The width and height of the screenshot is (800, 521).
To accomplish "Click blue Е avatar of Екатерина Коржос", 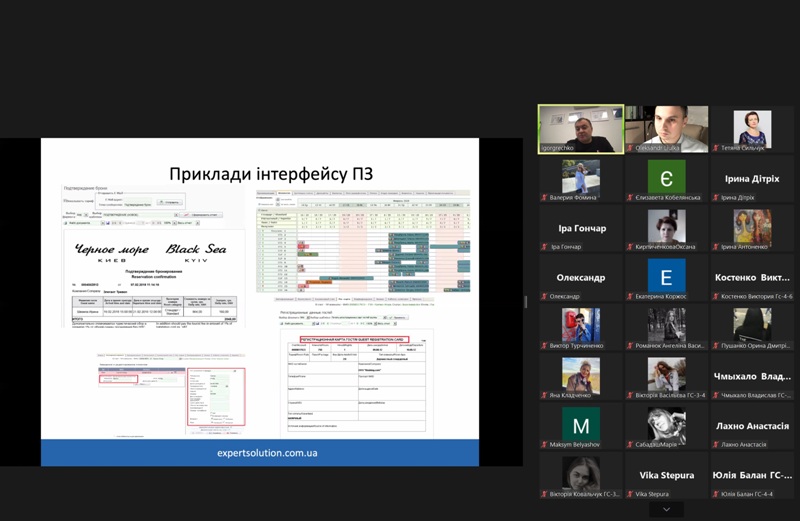I will coord(666,276).
